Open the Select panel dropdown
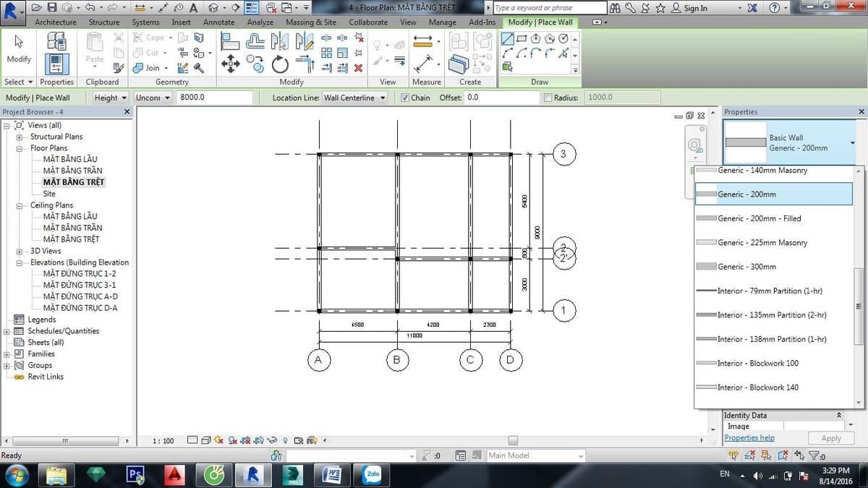This screenshot has width=868, height=488. (19, 82)
